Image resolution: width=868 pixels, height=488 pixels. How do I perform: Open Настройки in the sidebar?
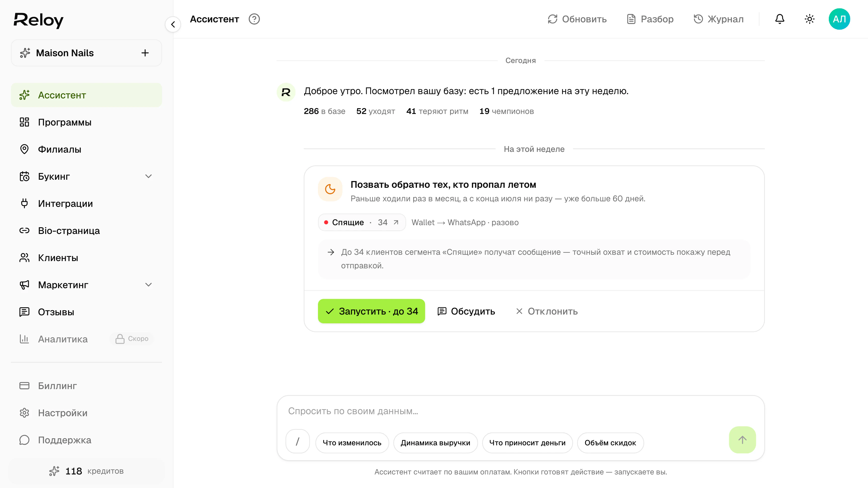87,413
